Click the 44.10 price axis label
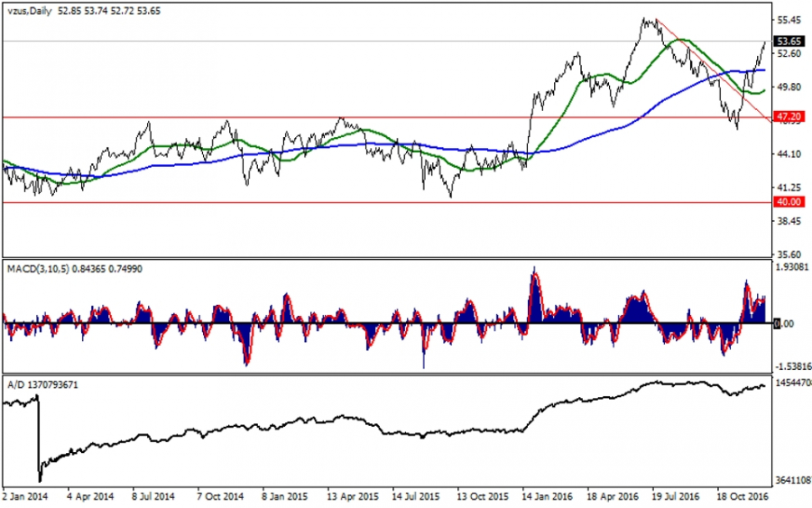This screenshot has width=812, height=508. (789, 154)
